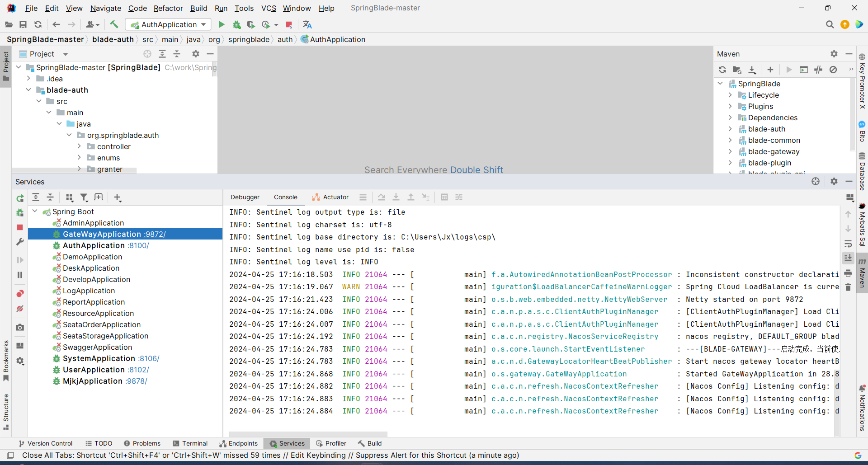868x465 pixels.
Task: Open the Terminal tool window button
Action: [x=190, y=443]
